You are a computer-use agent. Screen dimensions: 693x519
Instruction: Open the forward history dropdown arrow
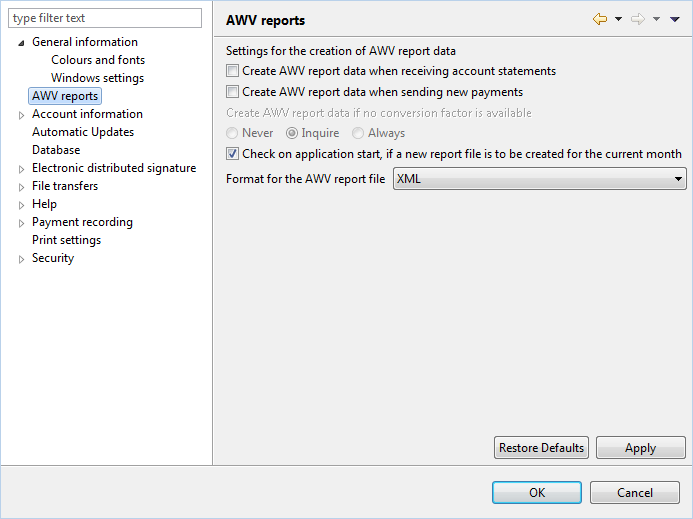656,19
